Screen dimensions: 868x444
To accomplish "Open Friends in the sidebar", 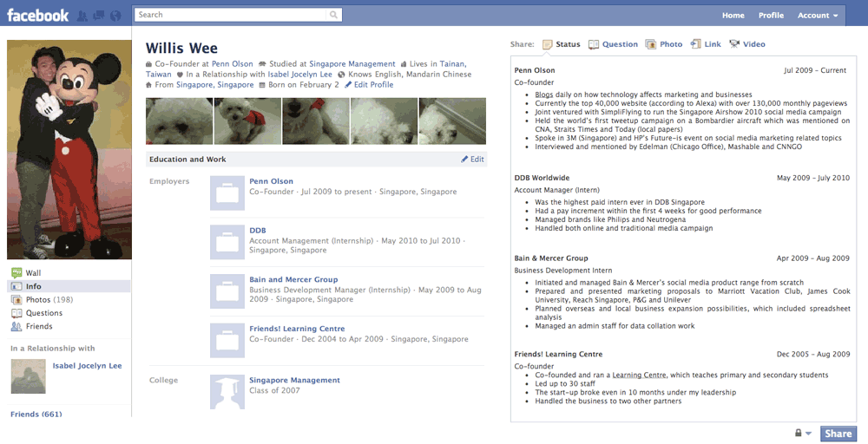I will click(39, 326).
